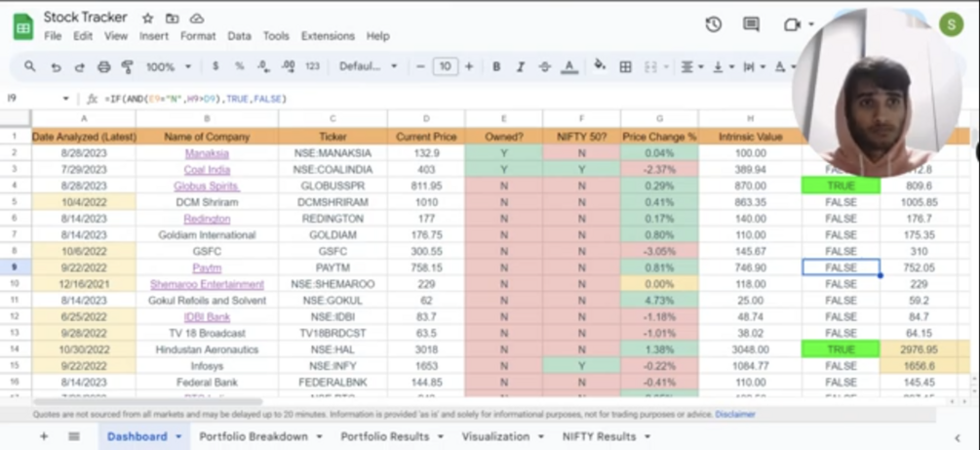Open the Tools menu
Image resolution: width=980 pixels, height=450 pixels.
[x=276, y=36]
